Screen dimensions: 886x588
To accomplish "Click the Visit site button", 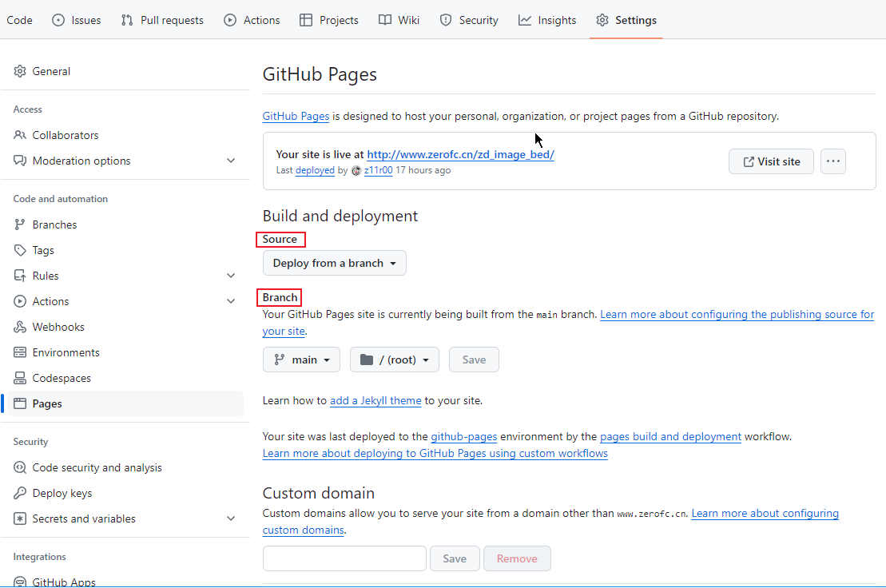I will tap(771, 161).
